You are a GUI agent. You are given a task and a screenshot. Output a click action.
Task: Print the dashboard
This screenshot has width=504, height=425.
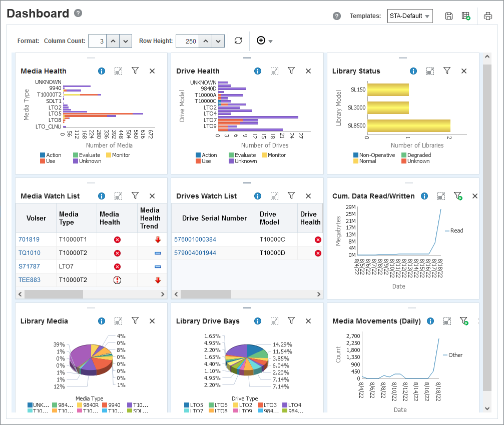[488, 16]
